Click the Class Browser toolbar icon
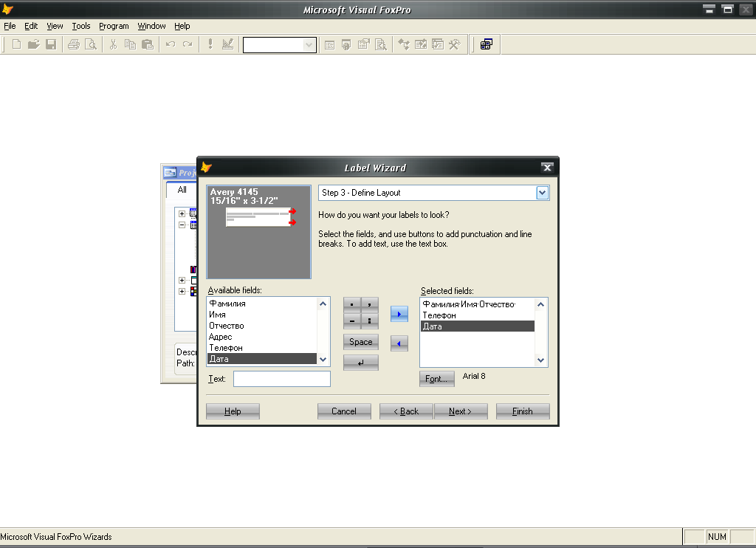This screenshot has height=548, width=756. [x=404, y=45]
